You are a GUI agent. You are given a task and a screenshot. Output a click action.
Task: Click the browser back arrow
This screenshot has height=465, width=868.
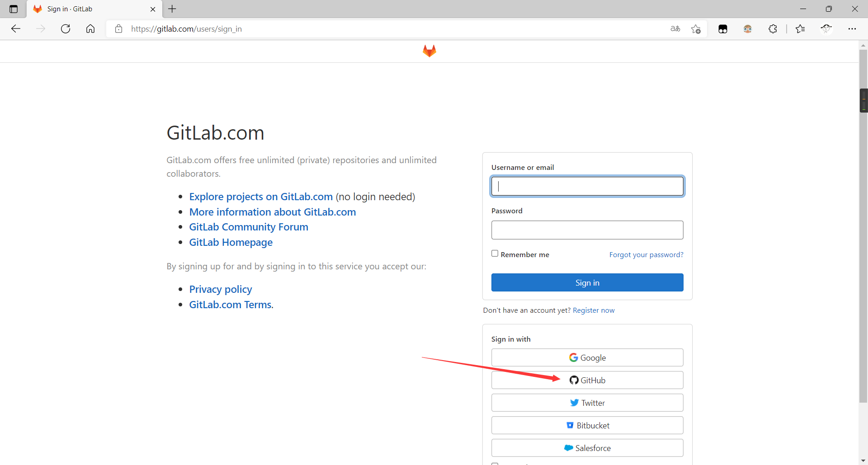(x=16, y=29)
